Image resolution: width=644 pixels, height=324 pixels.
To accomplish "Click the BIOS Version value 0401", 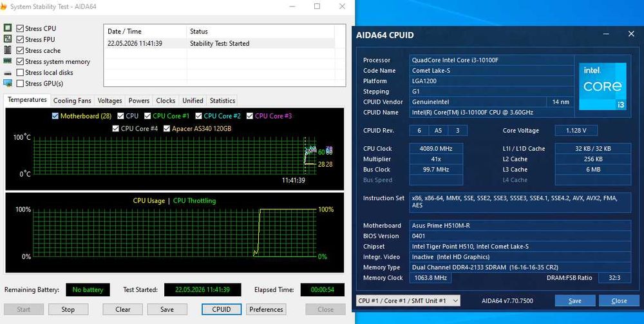I will pyautogui.click(x=520, y=236).
